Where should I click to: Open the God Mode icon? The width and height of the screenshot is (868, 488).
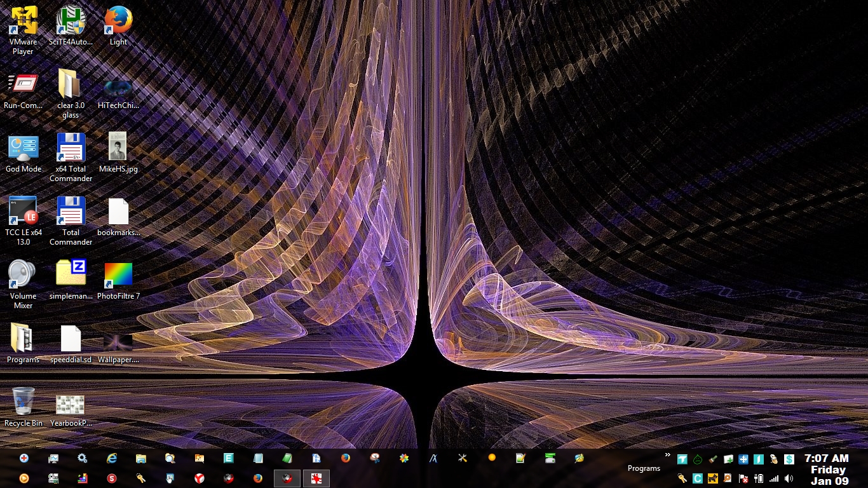coord(24,147)
